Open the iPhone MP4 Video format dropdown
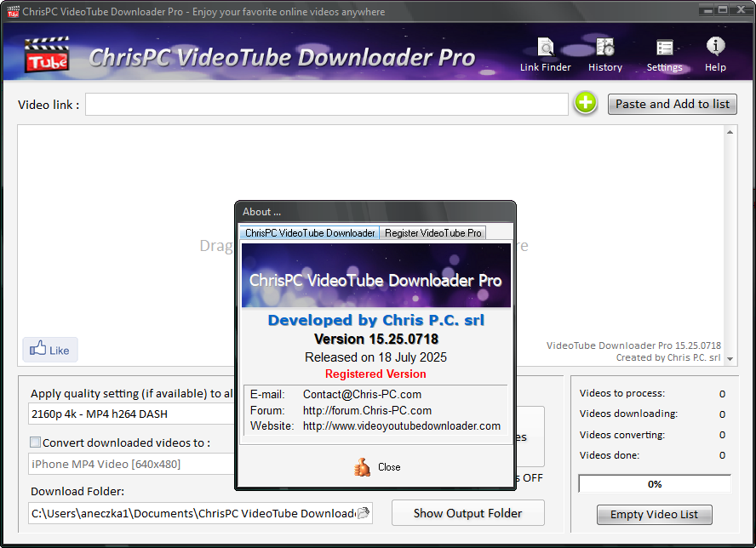Screen dimensions: 756x548 [131, 464]
